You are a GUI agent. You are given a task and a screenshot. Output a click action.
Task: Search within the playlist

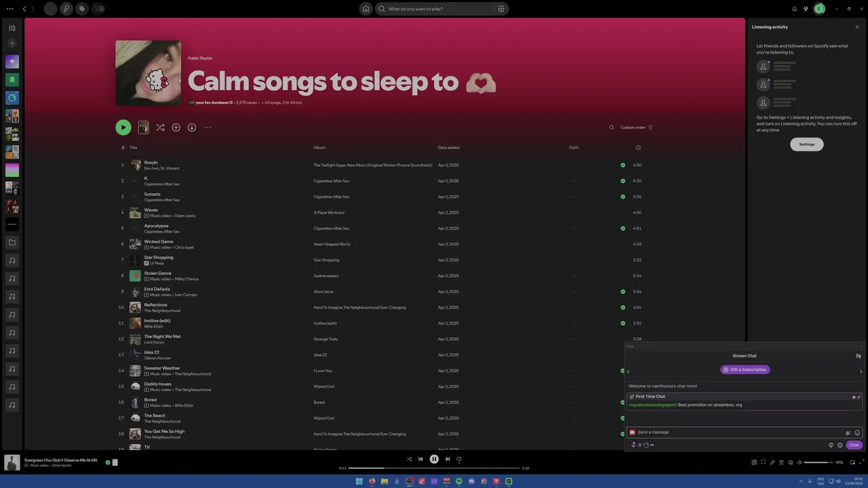click(611, 127)
